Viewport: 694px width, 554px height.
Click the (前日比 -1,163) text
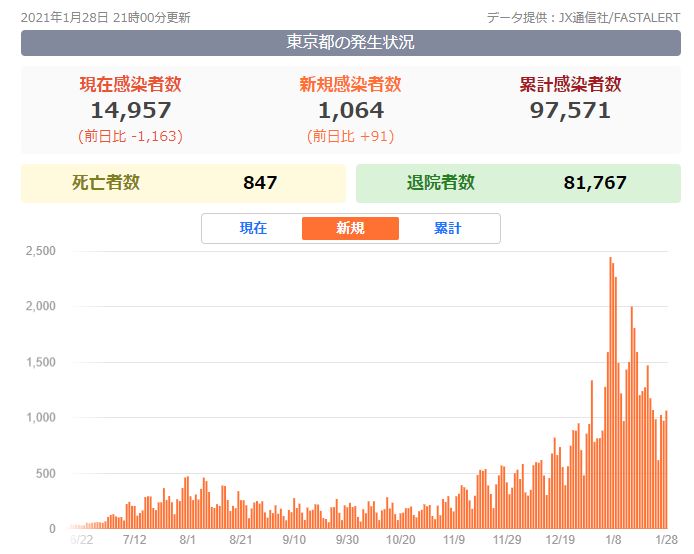point(131,136)
